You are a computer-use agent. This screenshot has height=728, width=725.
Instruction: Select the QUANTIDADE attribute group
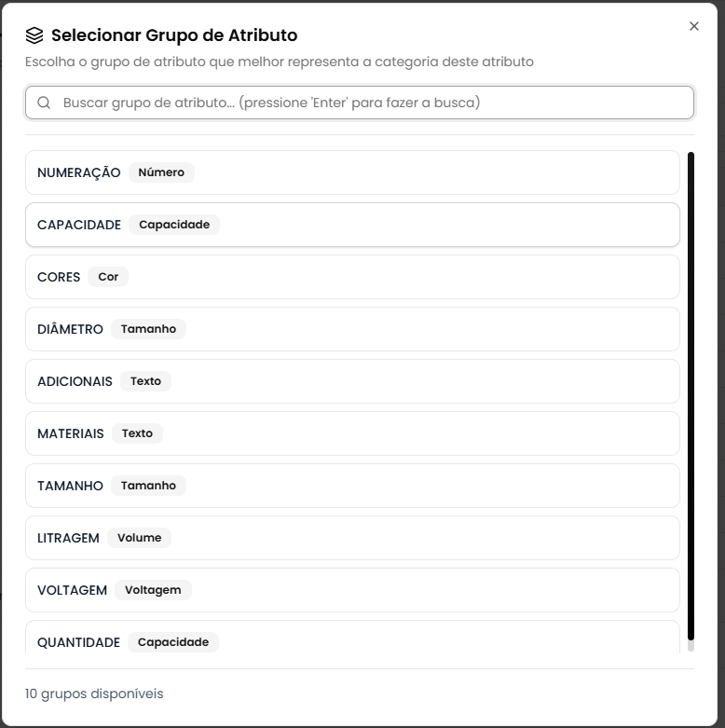point(352,640)
